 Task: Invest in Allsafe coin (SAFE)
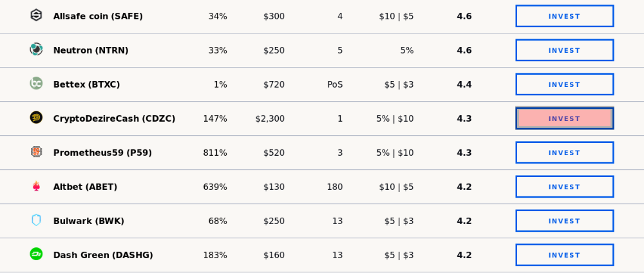[565, 17]
